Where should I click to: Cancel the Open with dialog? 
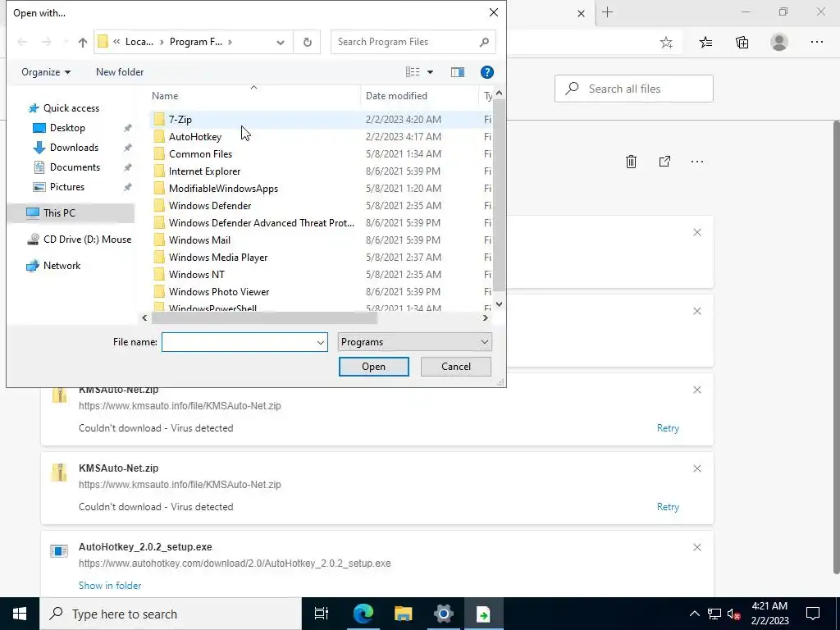coord(456,367)
